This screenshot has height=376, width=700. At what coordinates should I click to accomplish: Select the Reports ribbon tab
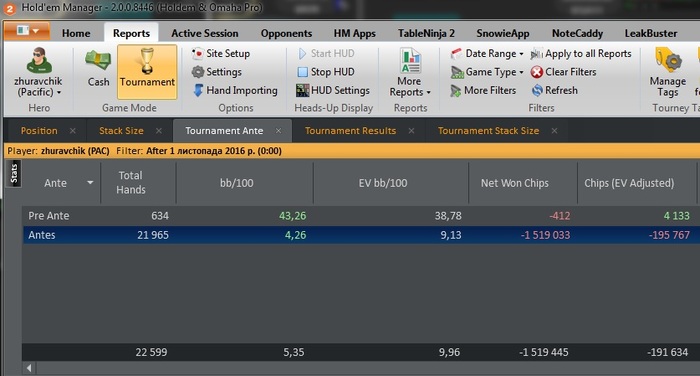131,33
